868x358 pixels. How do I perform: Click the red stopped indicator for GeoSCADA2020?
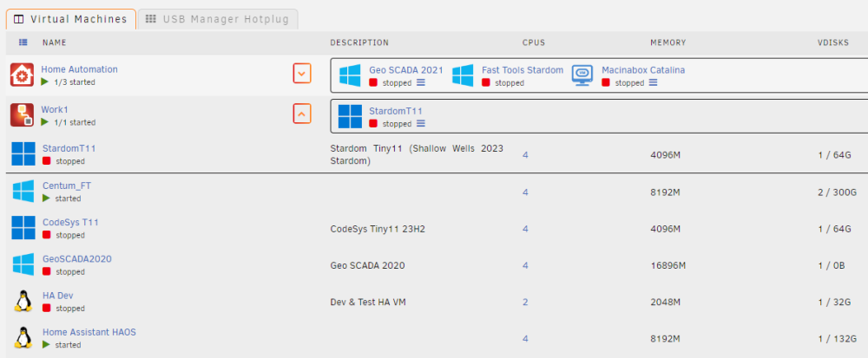pyautogui.click(x=47, y=271)
